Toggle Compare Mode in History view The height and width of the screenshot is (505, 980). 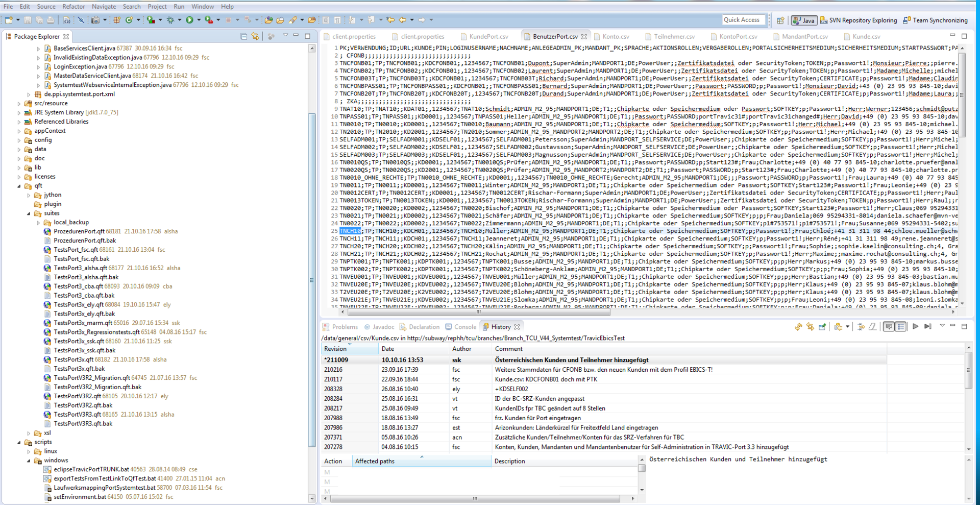(861, 327)
